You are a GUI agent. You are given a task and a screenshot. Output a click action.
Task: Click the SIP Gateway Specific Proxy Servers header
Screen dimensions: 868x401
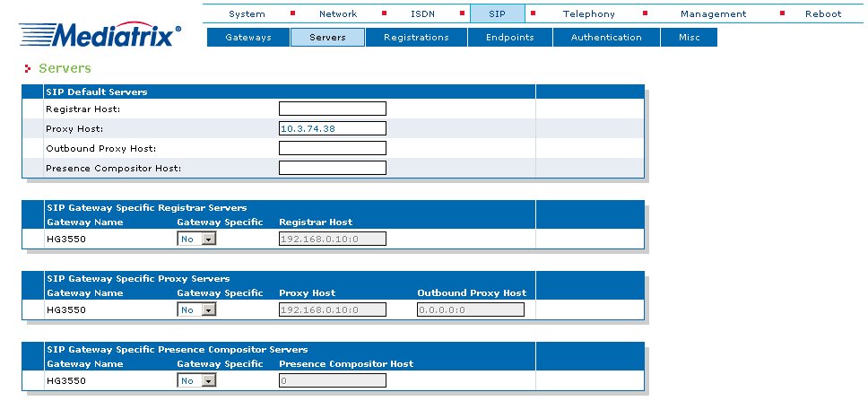click(138, 279)
